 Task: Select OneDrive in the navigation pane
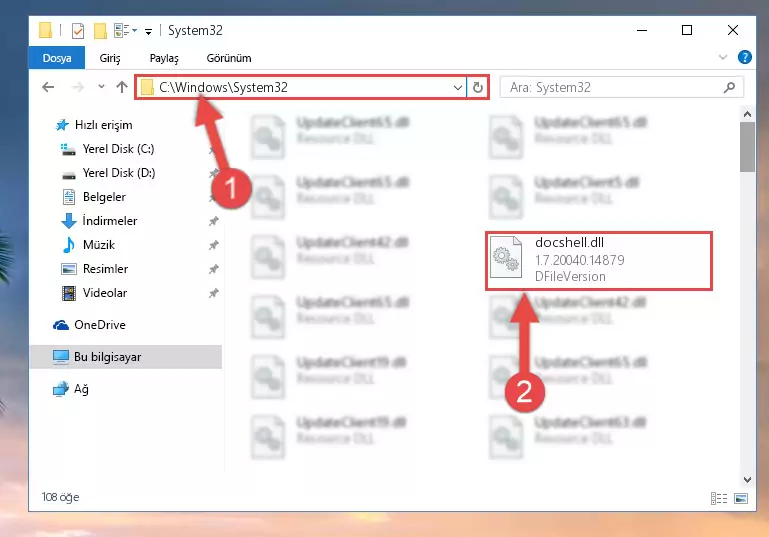100,325
